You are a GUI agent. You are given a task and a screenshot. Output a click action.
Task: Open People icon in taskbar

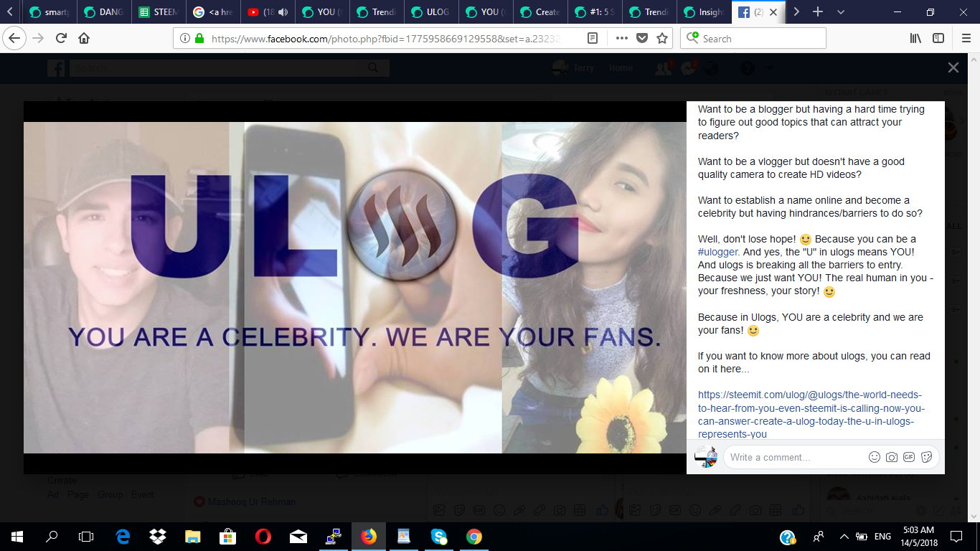pos(819,536)
